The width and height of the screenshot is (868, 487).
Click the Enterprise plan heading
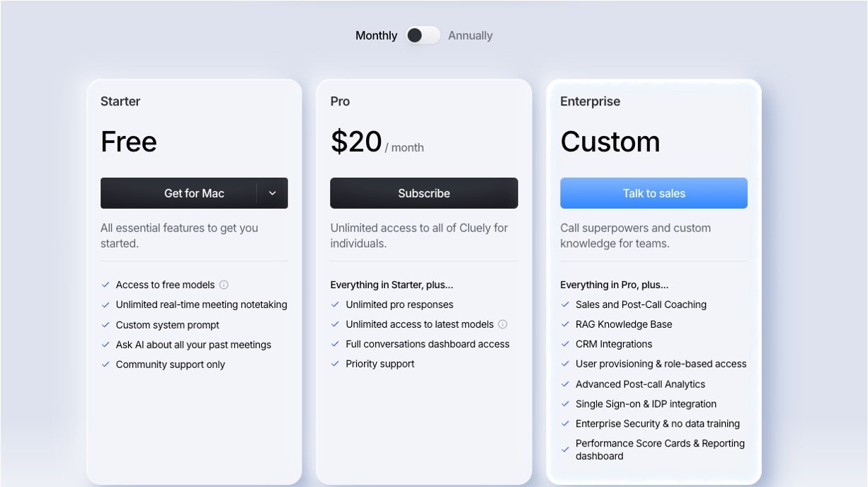click(590, 101)
